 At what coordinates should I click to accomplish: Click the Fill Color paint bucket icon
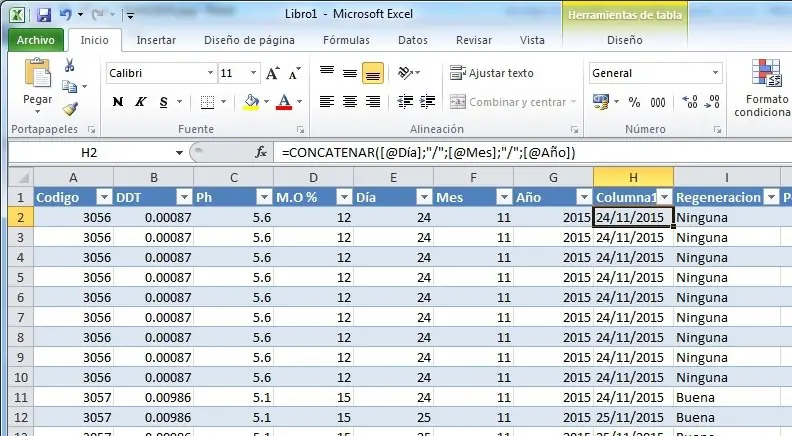(251, 102)
